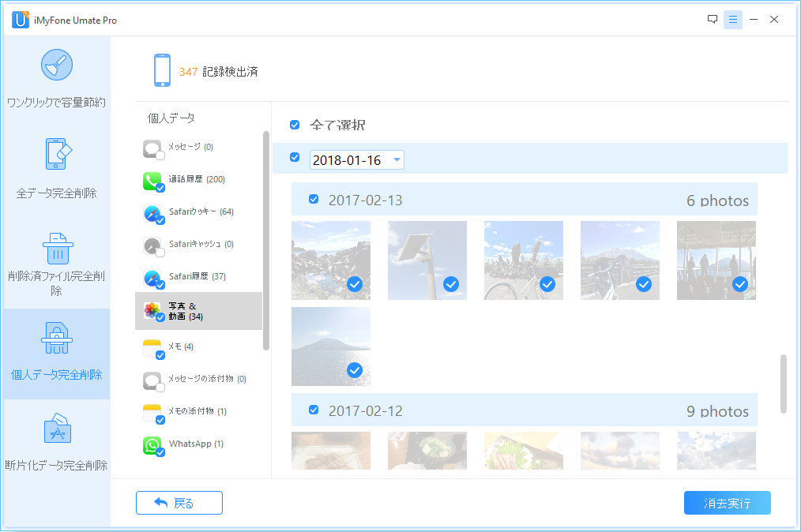Image resolution: width=801 pixels, height=532 pixels.
Task: Click the 消去実行 erase button
Action: (727, 502)
